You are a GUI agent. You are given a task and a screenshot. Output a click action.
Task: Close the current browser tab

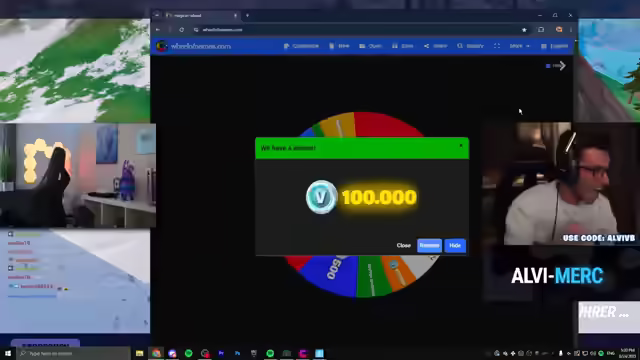click(x=236, y=16)
